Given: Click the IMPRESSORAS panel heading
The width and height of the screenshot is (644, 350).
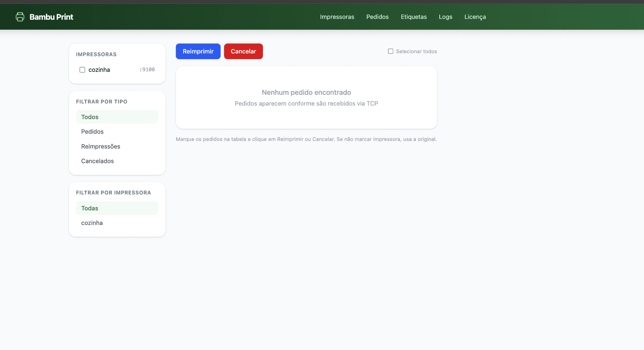Looking at the screenshot, I should click(96, 54).
